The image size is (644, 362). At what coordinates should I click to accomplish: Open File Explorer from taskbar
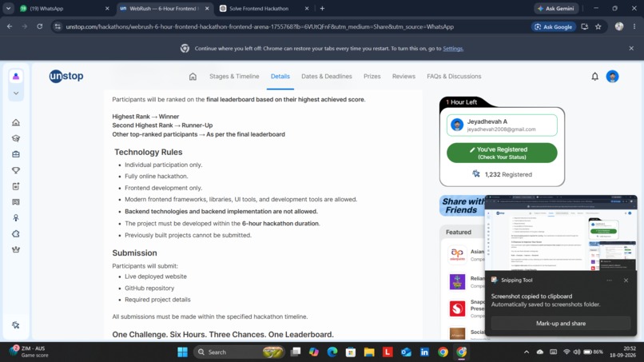pyautogui.click(x=369, y=352)
